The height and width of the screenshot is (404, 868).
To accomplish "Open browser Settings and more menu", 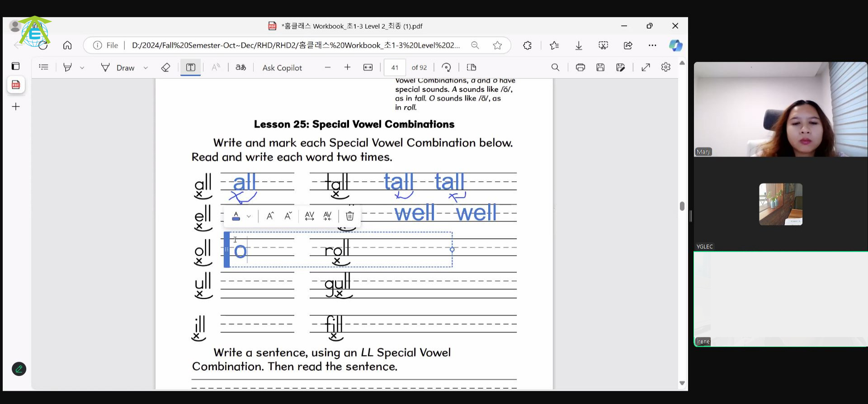I will [652, 45].
